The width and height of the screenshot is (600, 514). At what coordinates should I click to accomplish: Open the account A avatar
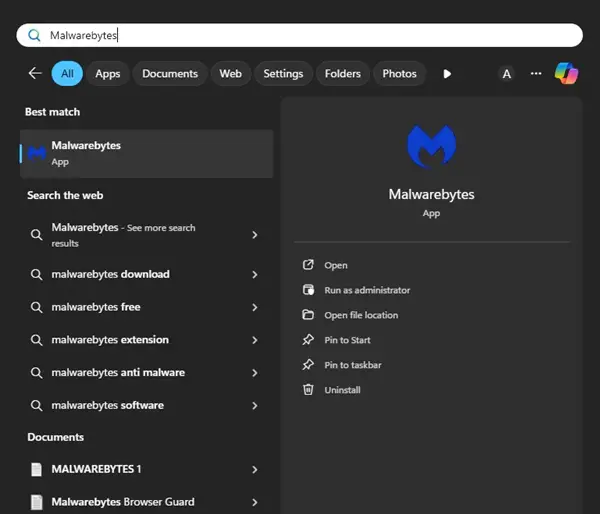pyautogui.click(x=507, y=73)
